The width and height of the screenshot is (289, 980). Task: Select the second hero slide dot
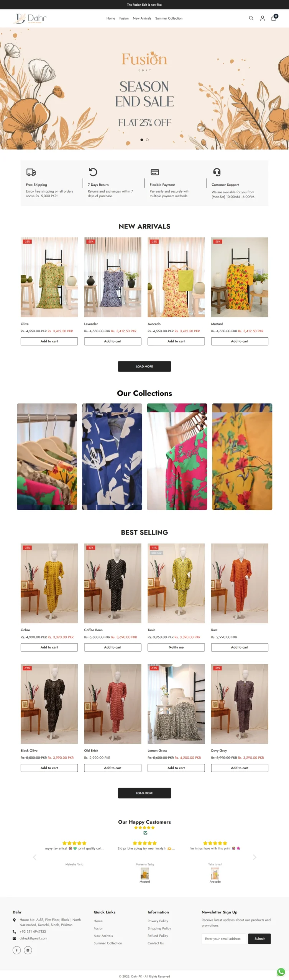pos(147,140)
